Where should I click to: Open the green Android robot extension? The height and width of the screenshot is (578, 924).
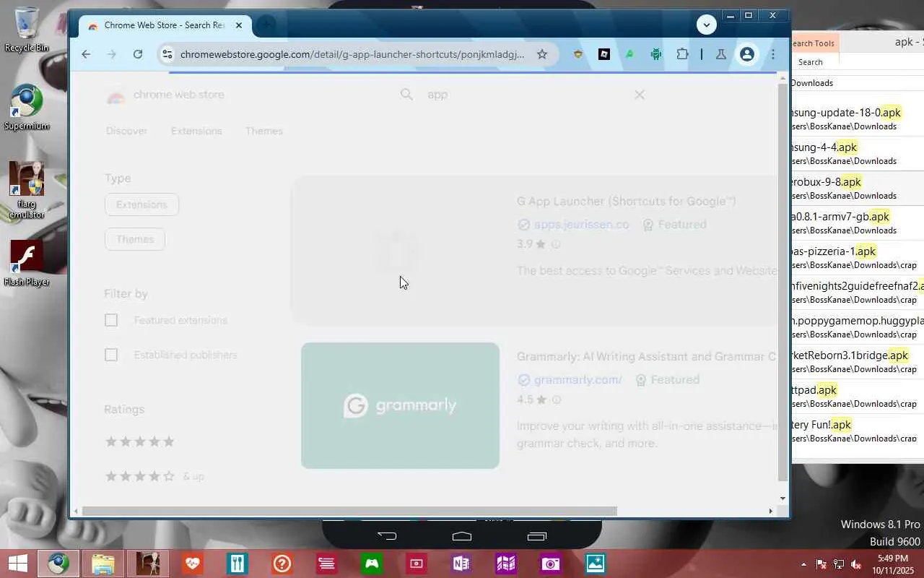(x=655, y=54)
